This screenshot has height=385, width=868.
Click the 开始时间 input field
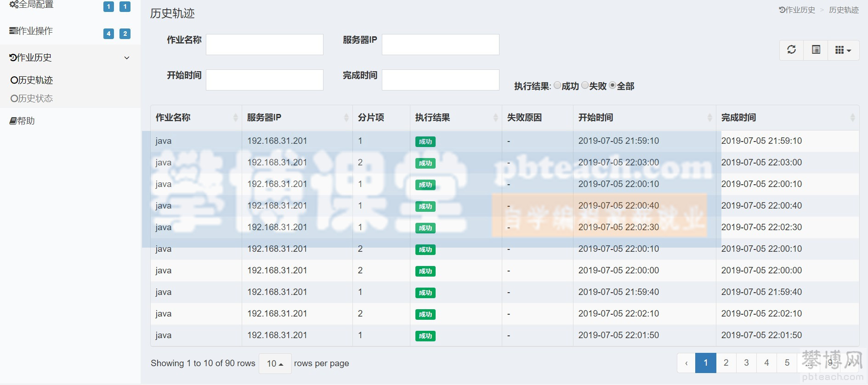[264, 80]
